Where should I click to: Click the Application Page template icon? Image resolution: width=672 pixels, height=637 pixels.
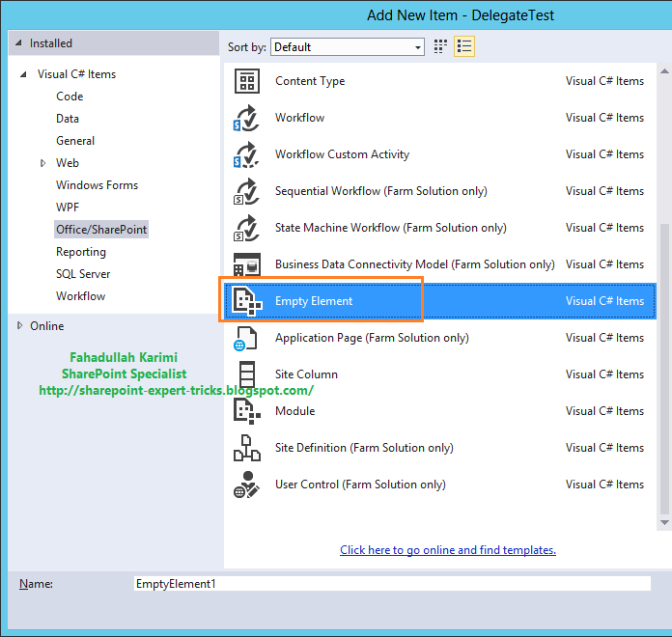click(245, 339)
